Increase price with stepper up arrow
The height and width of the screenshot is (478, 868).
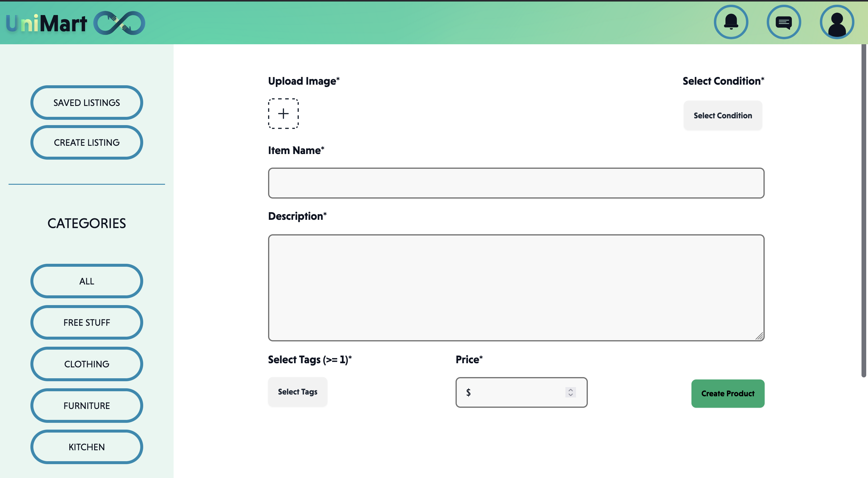point(570,390)
